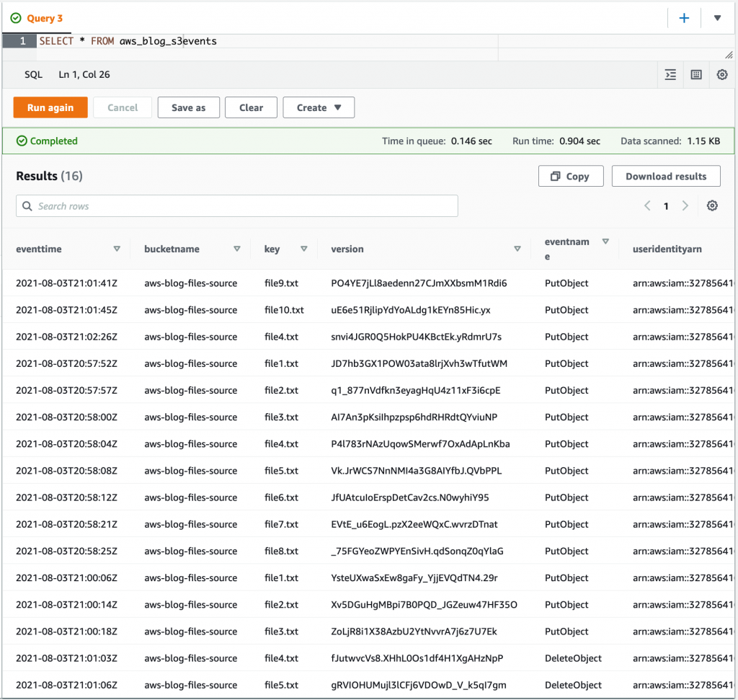Click inside the Search rows field
The image size is (738, 700).
click(x=216, y=205)
